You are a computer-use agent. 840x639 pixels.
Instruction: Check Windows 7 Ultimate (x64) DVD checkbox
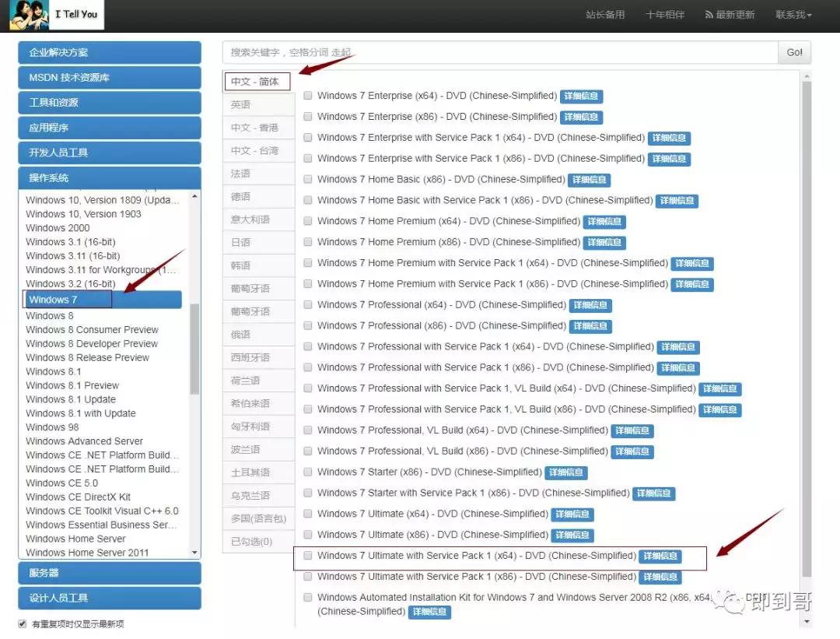point(308,514)
